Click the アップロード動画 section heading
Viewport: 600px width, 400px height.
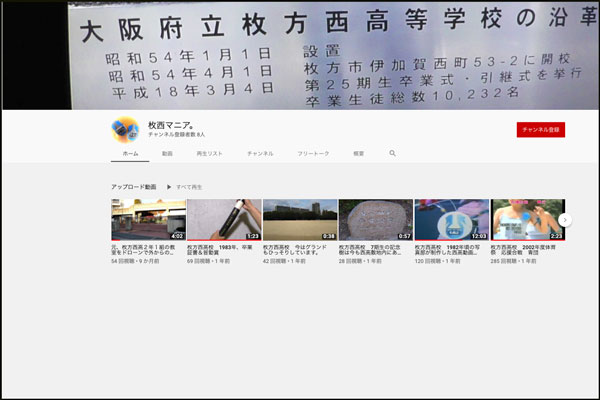[133, 187]
